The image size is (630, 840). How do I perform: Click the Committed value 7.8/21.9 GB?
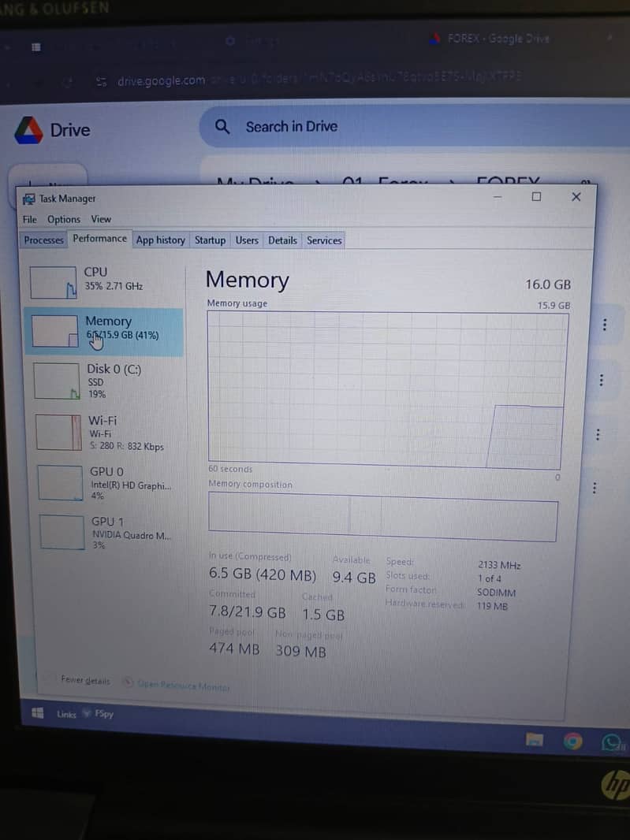click(x=247, y=611)
